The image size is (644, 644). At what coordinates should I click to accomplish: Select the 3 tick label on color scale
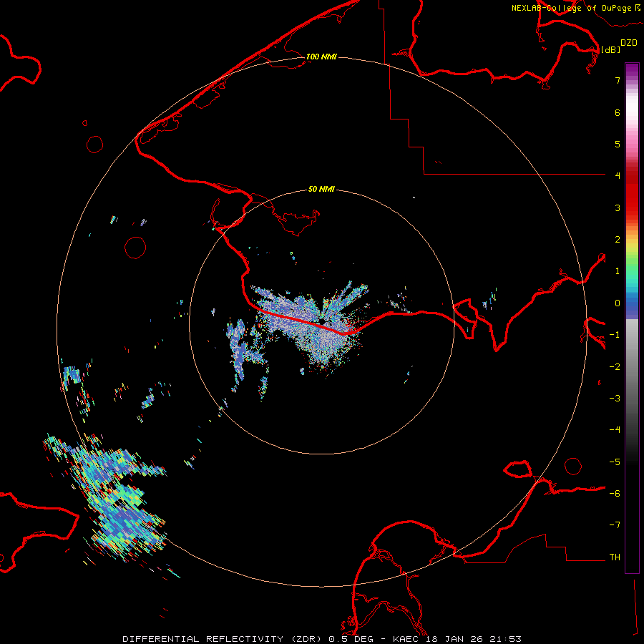[x=618, y=208]
